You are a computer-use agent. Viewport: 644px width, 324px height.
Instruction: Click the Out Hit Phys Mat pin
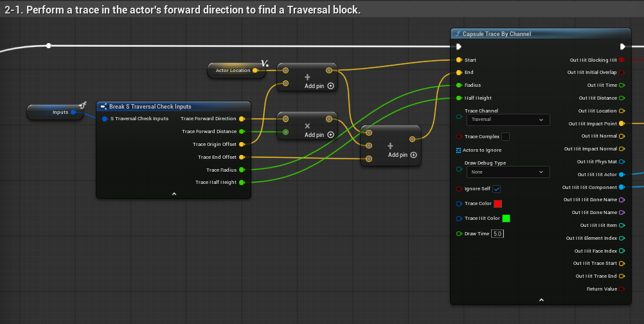[622, 162]
